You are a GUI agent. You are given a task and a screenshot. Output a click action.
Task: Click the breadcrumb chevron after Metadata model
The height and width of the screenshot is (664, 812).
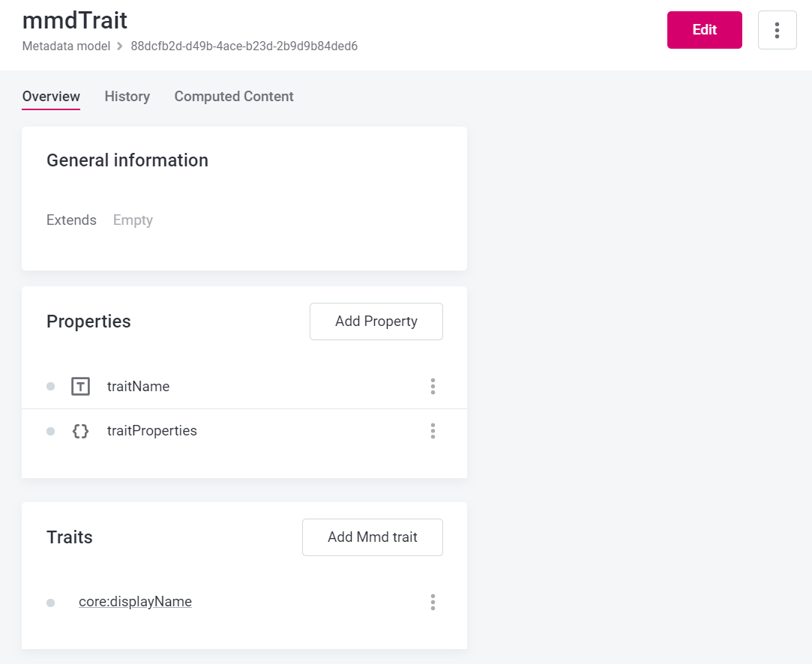pos(118,46)
